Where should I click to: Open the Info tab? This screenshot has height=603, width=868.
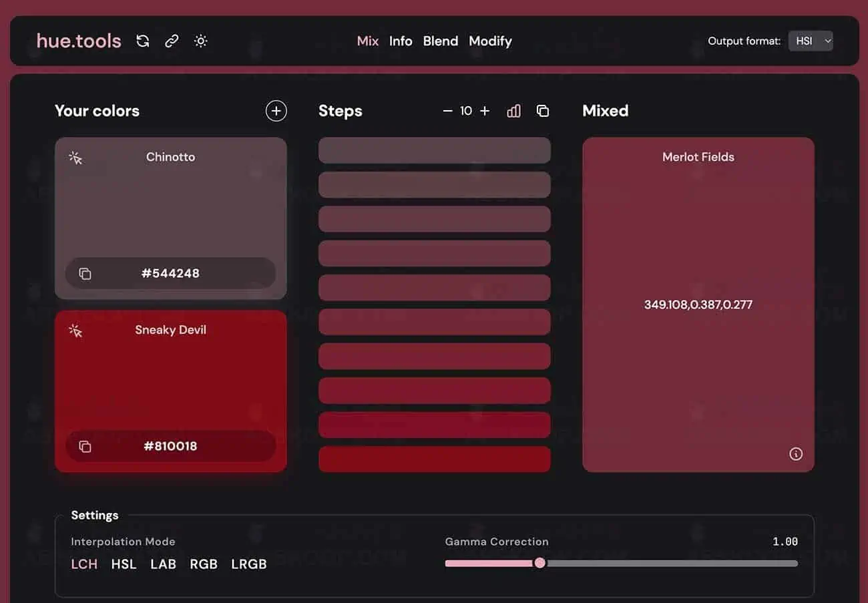coord(401,41)
